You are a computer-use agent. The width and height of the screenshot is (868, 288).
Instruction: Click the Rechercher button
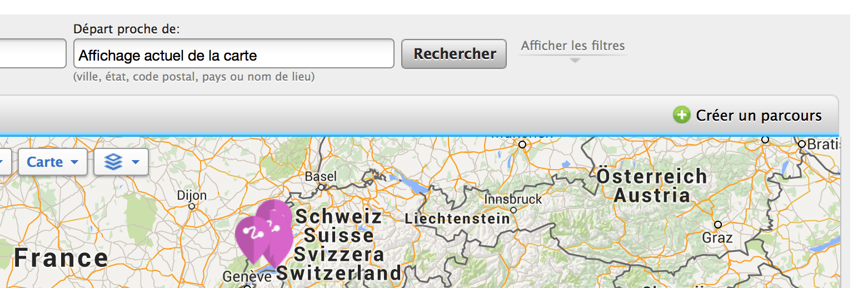pos(454,54)
